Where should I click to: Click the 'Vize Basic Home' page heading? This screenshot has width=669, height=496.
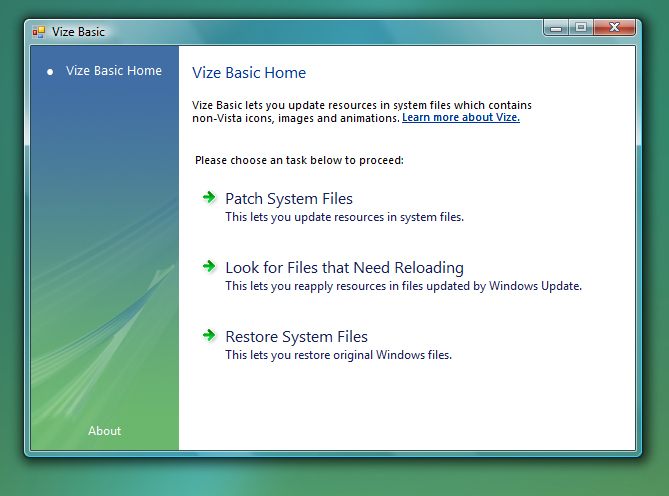coord(249,73)
